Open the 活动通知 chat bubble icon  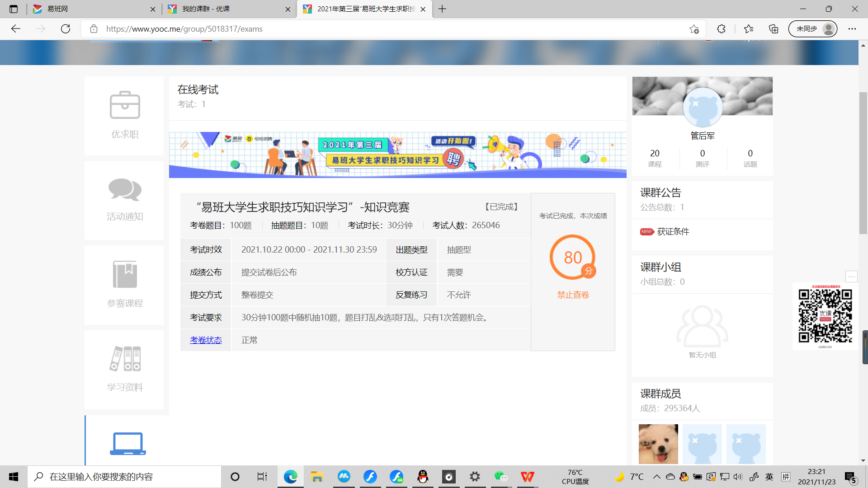125,190
